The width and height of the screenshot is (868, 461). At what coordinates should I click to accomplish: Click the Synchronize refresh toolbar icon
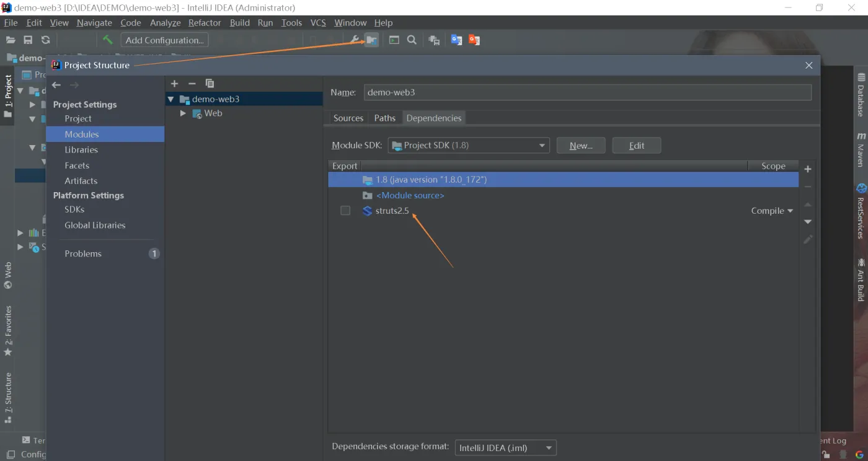(x=45, y=40)
